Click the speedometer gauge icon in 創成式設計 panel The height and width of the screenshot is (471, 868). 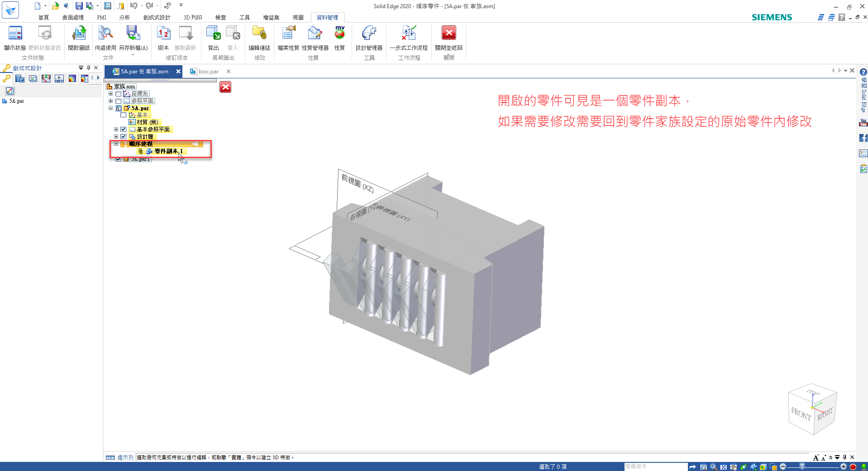tap(46, 78)
